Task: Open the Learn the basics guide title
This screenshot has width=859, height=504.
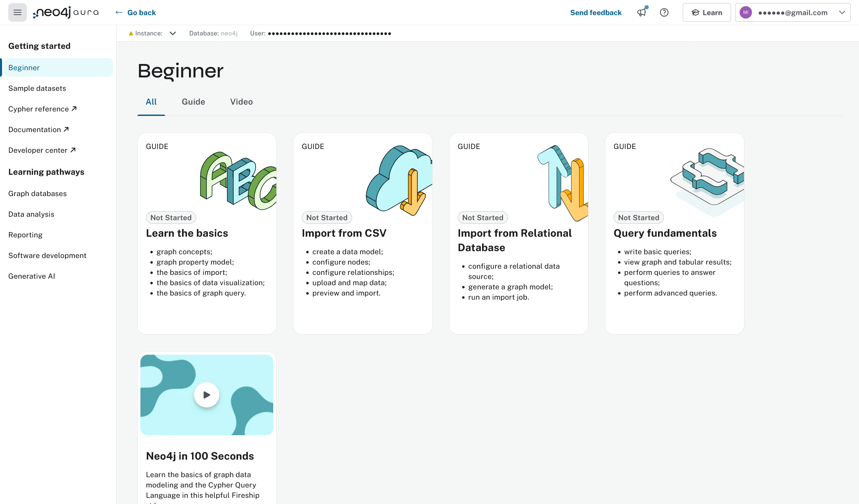Action: click(187, 233)
